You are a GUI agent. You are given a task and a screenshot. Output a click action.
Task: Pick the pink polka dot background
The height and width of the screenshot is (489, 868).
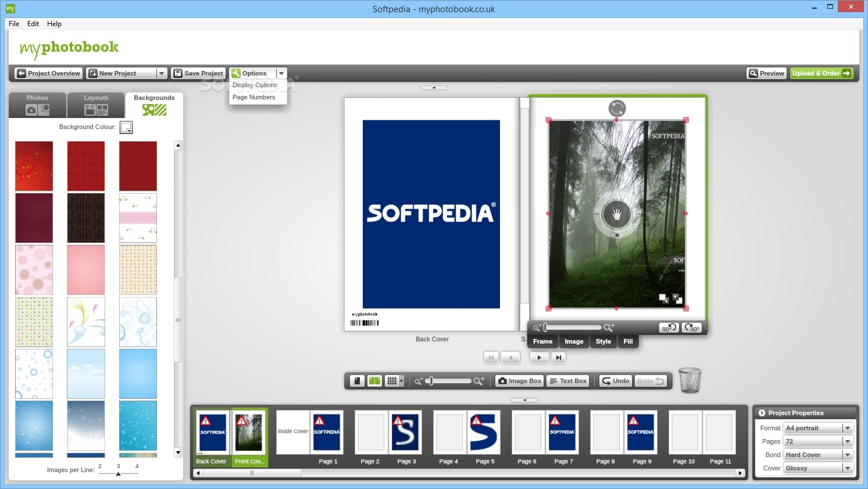34,270
